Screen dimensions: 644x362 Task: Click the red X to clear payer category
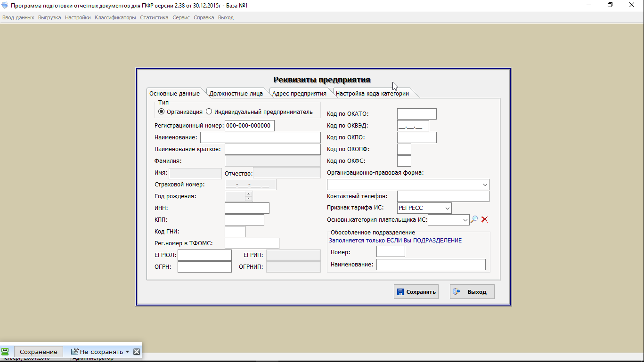(484, 219)
